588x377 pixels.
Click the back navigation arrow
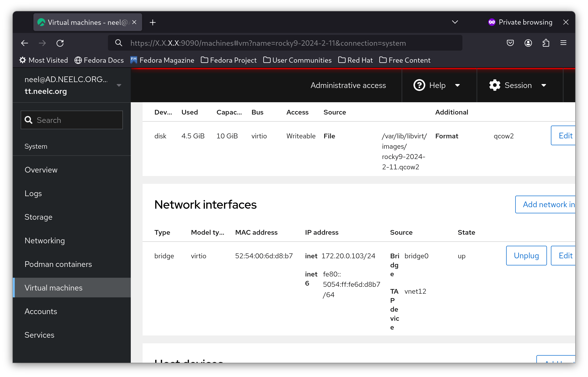pyautogui.click(x=24, y=43)
